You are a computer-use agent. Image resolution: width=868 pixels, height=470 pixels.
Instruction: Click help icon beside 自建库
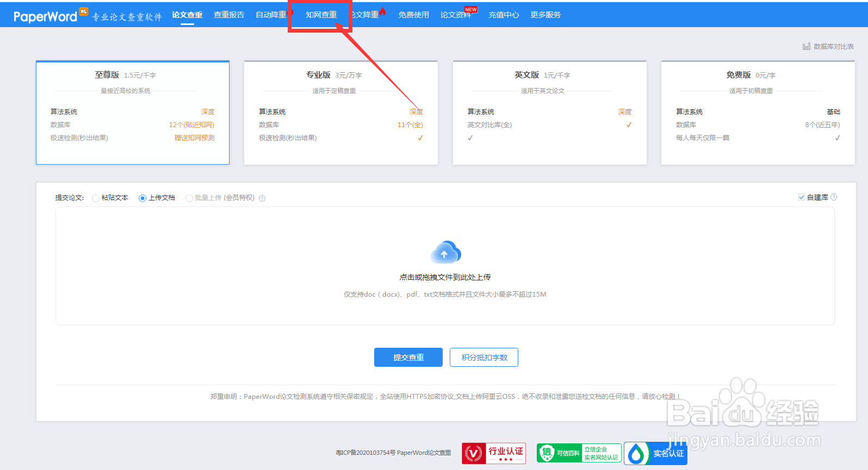(834, 197)
